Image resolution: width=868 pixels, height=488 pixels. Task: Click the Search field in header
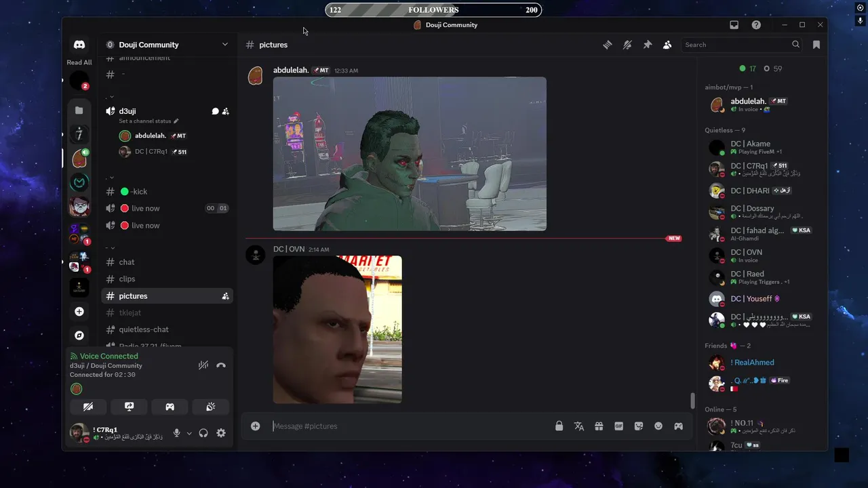click(x=742, y=45)
